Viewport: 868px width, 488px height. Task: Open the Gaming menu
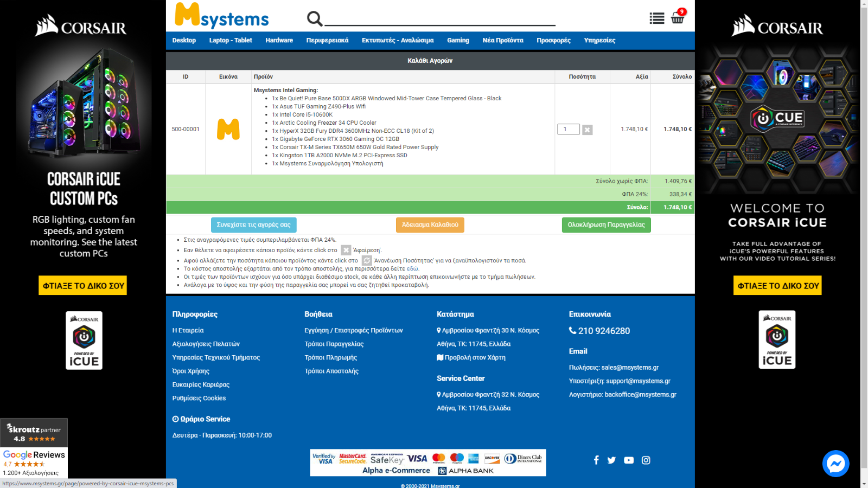coord(458,40)
